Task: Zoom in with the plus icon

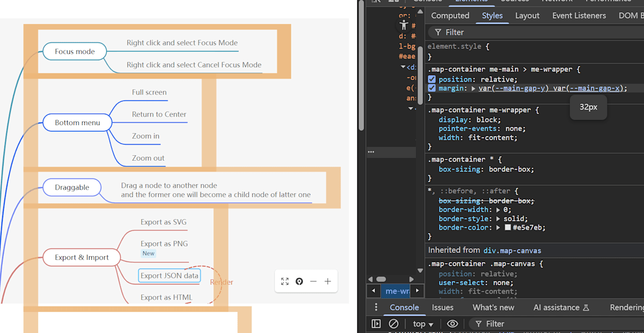Action: point(327,281)
